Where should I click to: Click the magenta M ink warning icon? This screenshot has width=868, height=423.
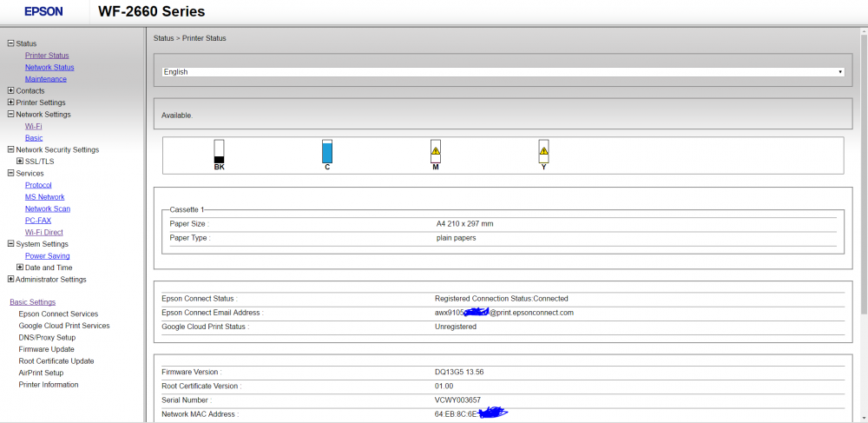pos(436,150)
